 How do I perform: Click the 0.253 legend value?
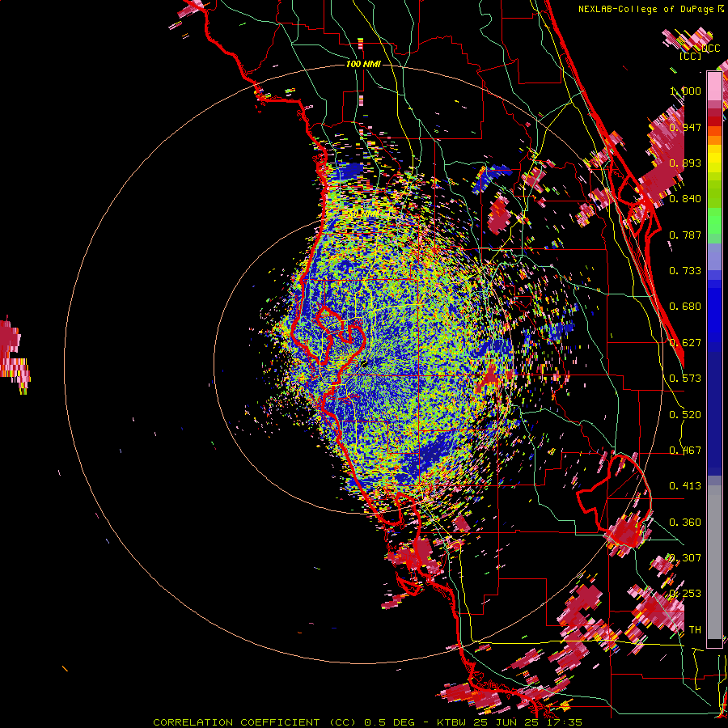(686, 594)
